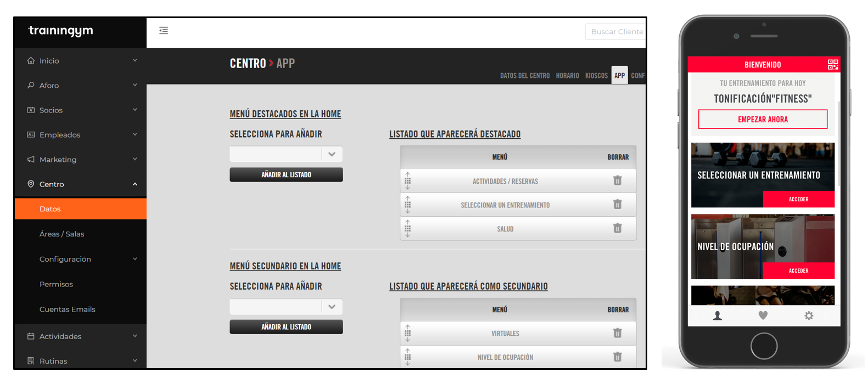Open the secundario 'Selecciona para añadir' dropdown
The height and width of the screenshot is (389, 868).
(286, 307)
